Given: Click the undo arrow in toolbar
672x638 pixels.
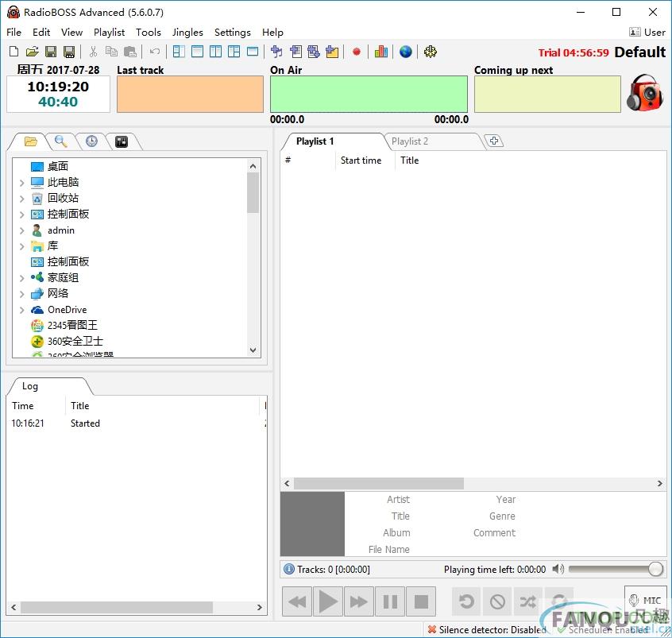Looking at the screenshot, I should point(155,52).
